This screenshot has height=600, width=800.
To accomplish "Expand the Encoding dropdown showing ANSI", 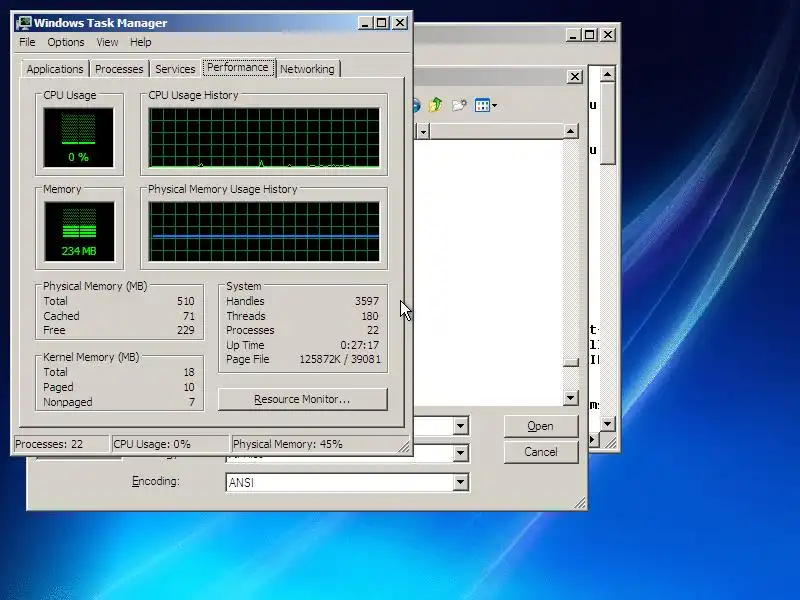I will [460, 482].
